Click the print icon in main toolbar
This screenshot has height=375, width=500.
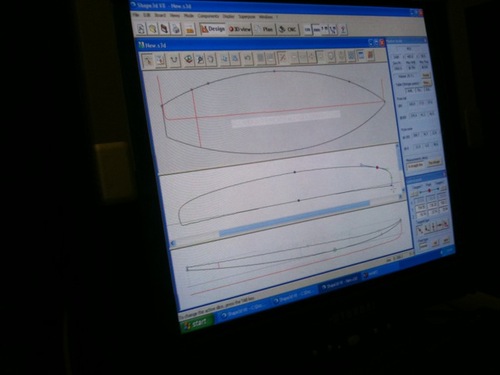[176, 29]
